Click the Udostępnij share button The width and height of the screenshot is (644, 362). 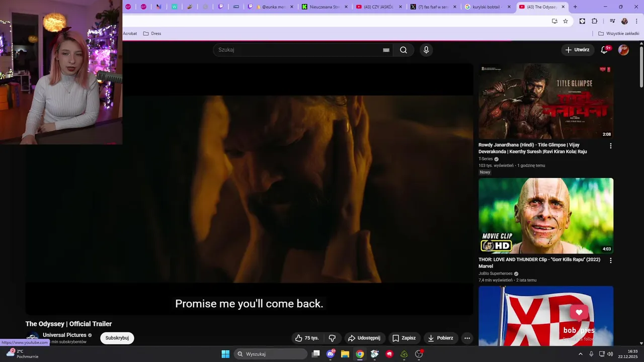pos(365,338)
